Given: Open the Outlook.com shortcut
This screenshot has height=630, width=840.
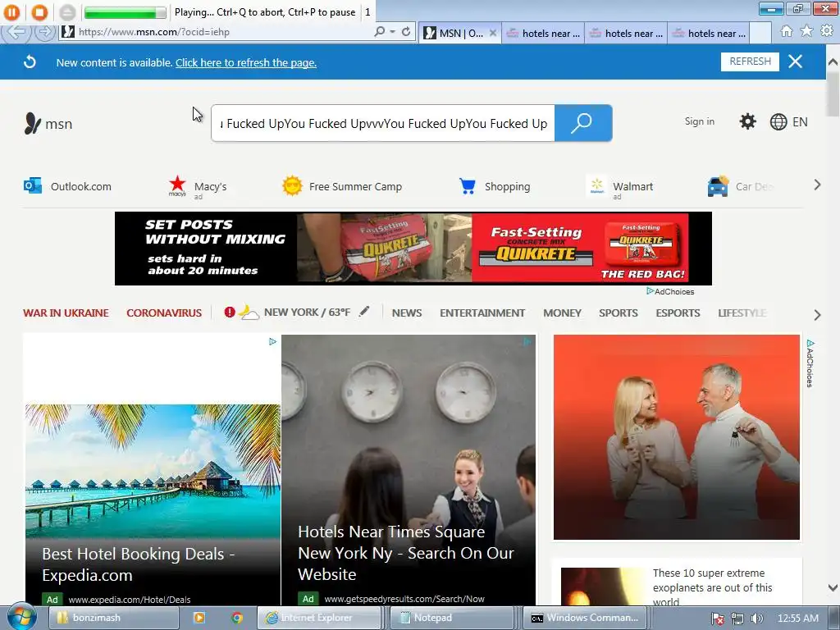Looking at the screenshot, I should click(x=67, y=186).
